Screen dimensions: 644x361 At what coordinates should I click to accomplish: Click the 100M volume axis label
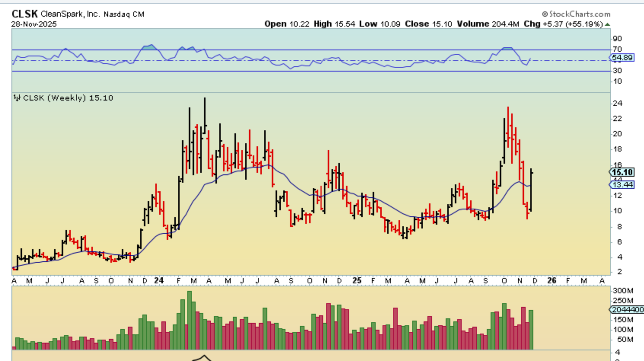click(623, 329)
